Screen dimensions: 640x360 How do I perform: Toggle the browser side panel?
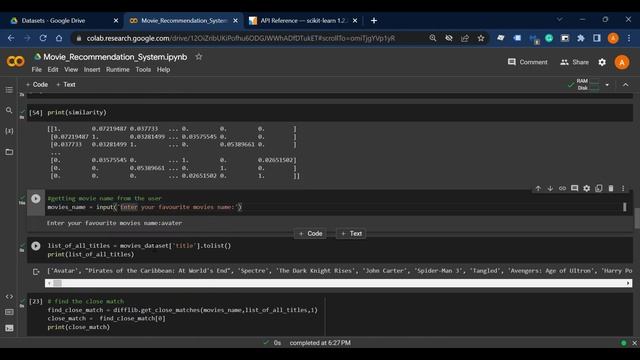[x=597, y=38]
